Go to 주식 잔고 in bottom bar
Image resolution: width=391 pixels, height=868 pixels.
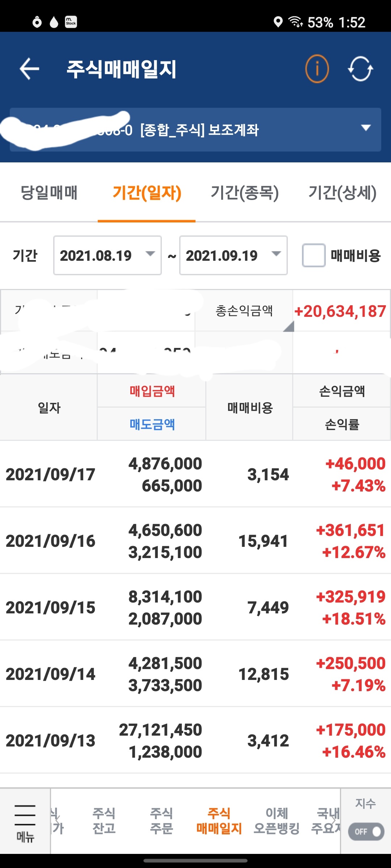click(104, 821)
